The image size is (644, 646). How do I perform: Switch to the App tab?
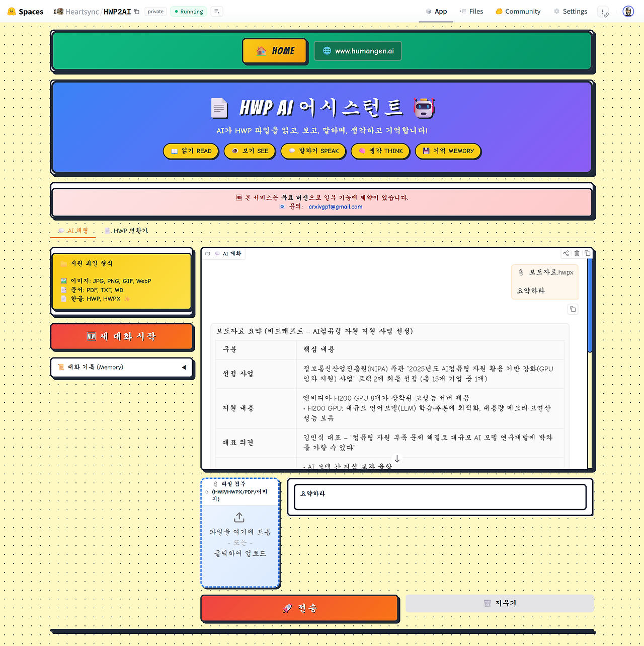436,12
